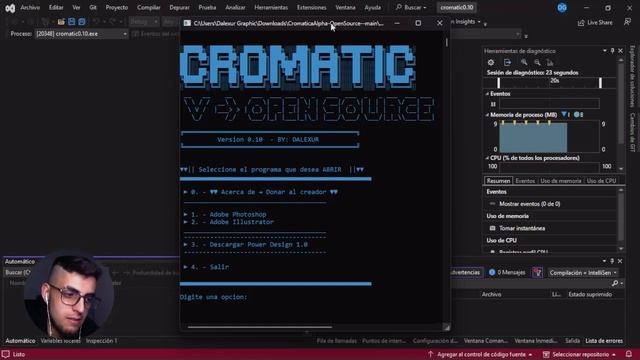This screenshot has height=360, width=640.
Task: Open the Proceso cromatic0.10.exe dropdown
Action: coord(82,34)
